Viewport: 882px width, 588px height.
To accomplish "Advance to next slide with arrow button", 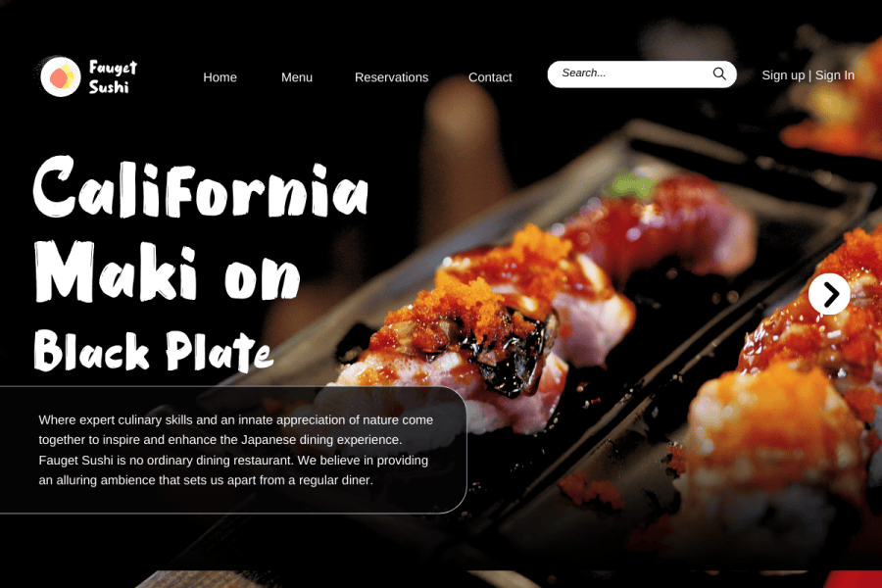I will [829, 294].
